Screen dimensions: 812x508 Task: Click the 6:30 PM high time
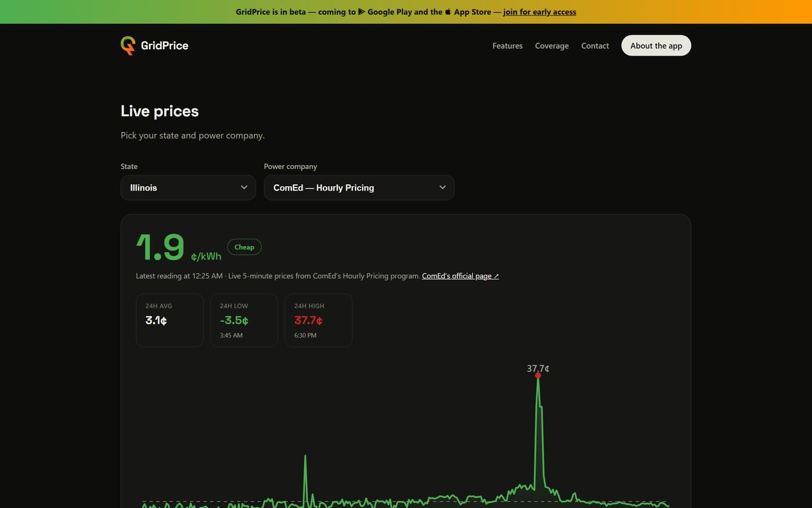pyautogui.click(x=305, y=335)
